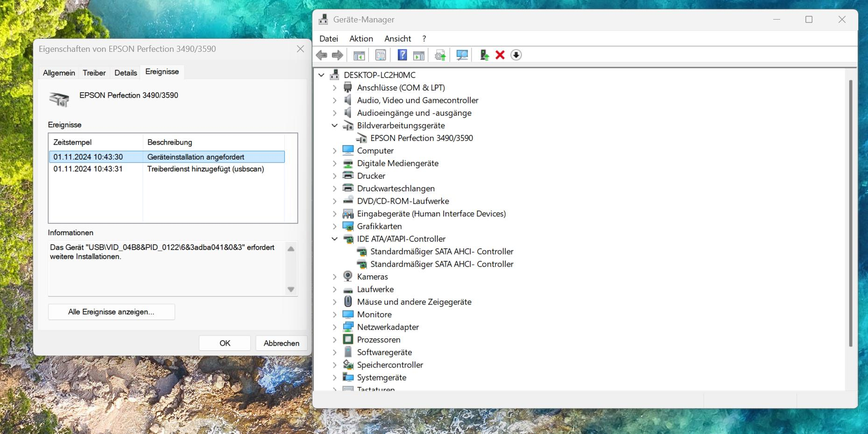Expand the Softwaregeräte category

334,352
